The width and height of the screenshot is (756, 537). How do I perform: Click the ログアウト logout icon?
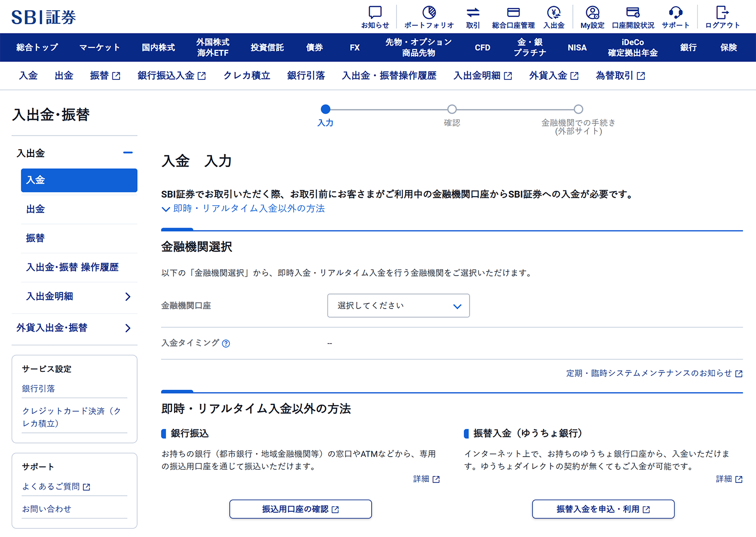coord(722,12)
